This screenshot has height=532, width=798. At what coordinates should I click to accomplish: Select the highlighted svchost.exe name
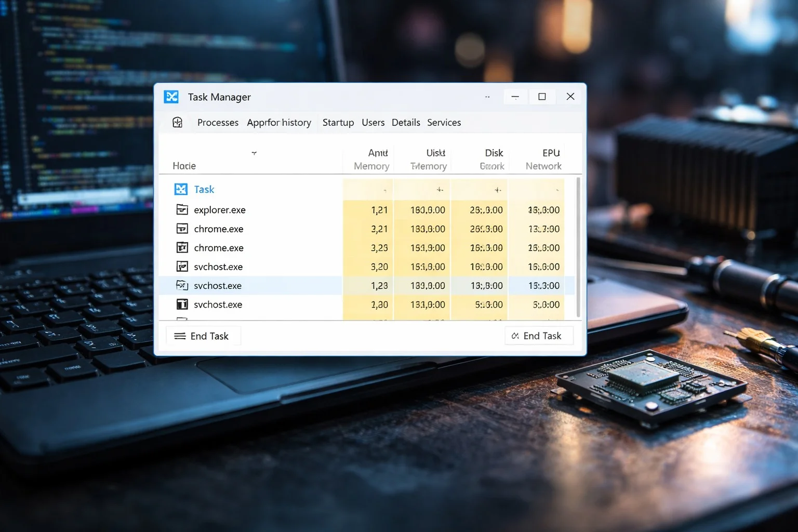pos(218,286)
